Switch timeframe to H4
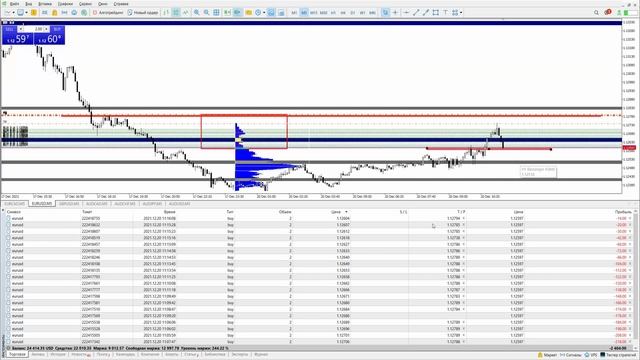 coord(343,13)
